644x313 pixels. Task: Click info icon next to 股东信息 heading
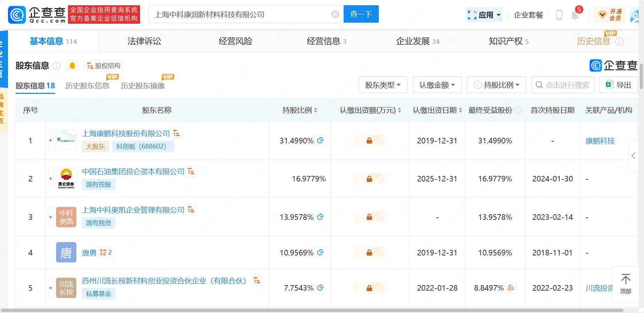(56, 66)
